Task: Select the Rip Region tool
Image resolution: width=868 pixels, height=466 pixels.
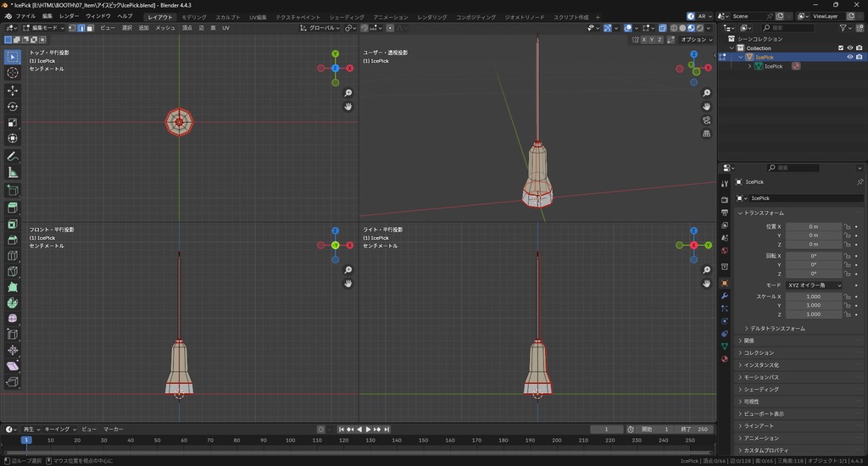Action: (x=12, y=382)
